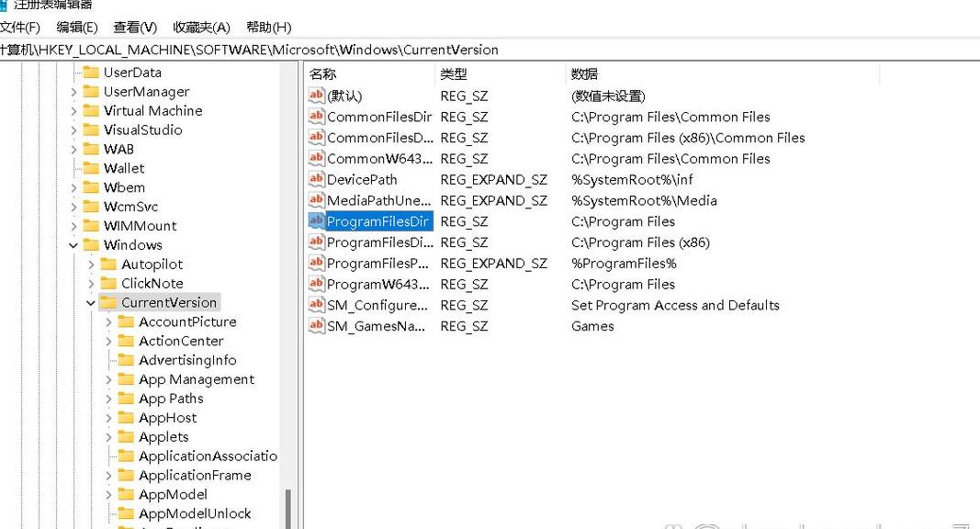Open the 帮助(H) menu
The image size is (980, 529).
click(269, 28)
